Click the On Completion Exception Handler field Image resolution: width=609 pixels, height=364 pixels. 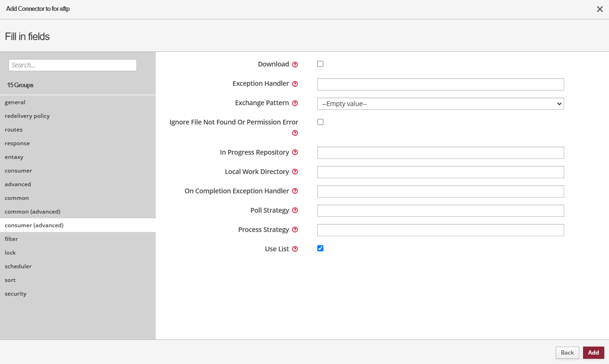(x=440, y=191)
